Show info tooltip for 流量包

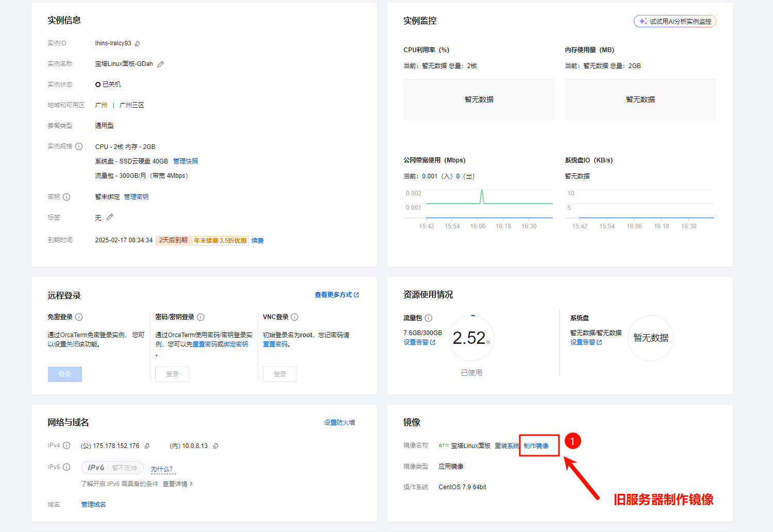pyautogui.click(x=429, y=318)
